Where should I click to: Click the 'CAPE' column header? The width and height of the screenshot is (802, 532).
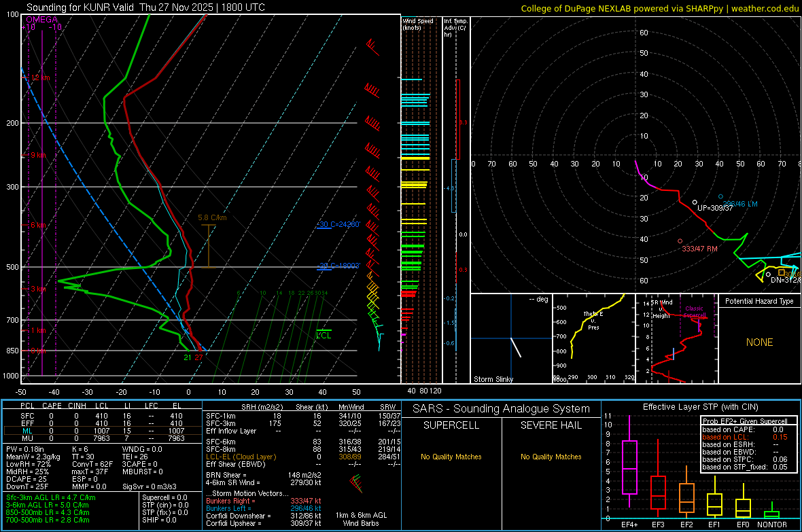pos(52,406)
